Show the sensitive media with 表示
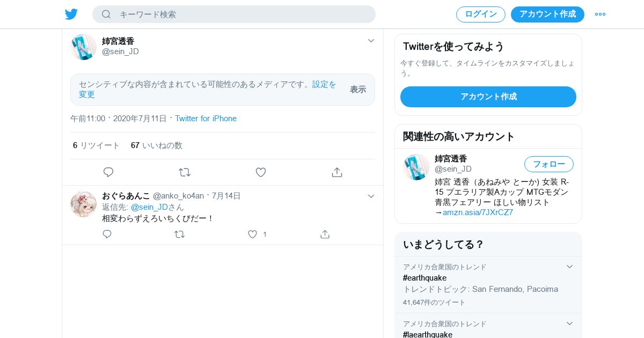The image size is (644, 338). 358,90
